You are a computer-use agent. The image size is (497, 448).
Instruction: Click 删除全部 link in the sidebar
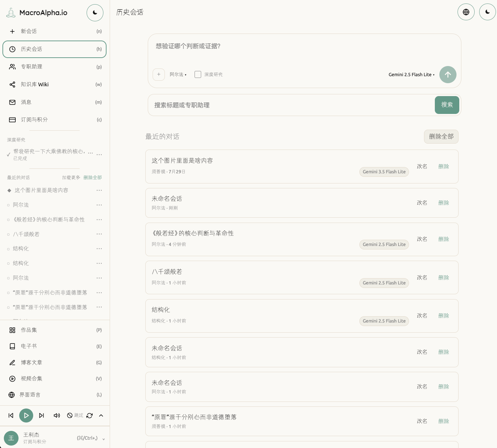tap(93, 178)
